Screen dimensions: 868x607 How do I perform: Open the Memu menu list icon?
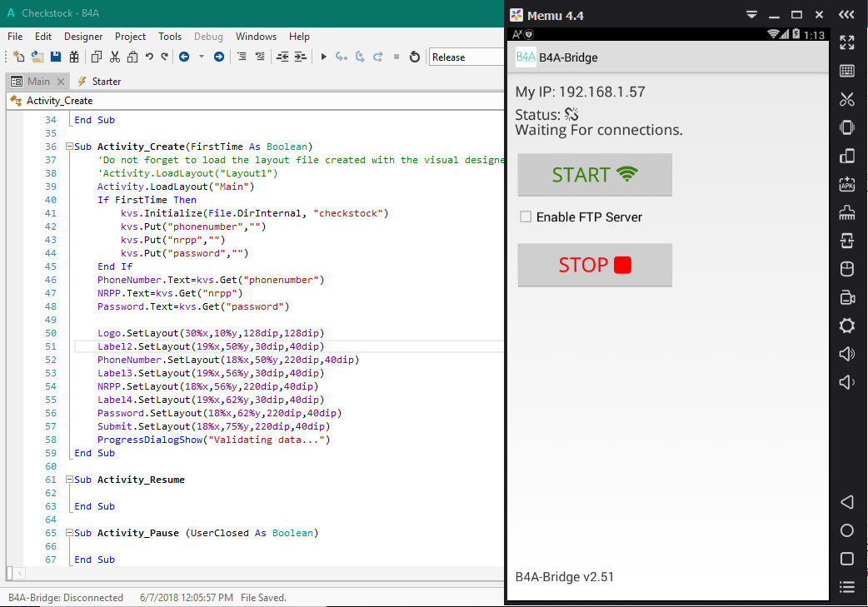click(x=847, y=586)
